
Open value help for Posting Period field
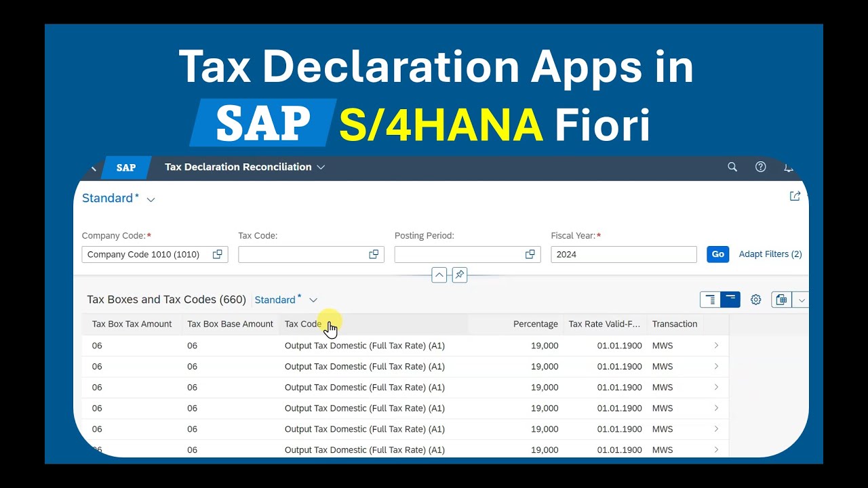[x=530, y=254]
